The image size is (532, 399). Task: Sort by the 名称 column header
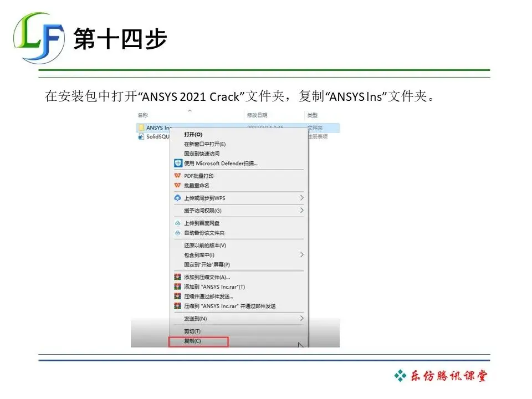coord(143,115)
